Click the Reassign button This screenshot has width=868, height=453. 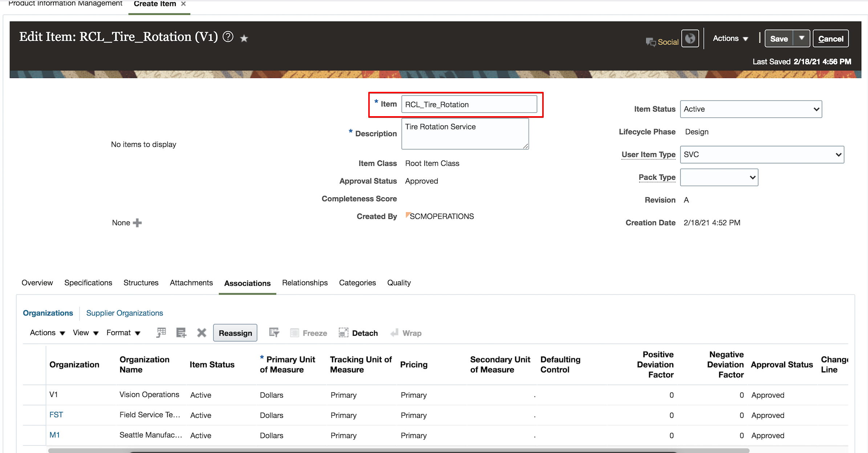tap(235, 332)
